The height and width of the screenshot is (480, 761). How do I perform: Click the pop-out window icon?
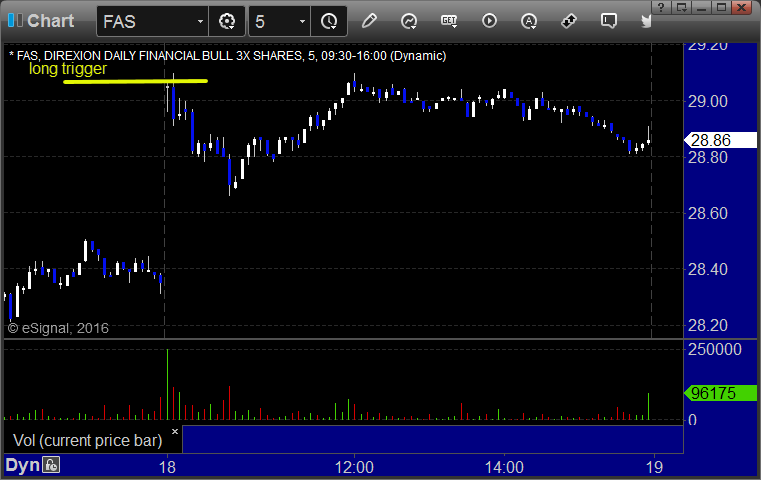point(681,7)
